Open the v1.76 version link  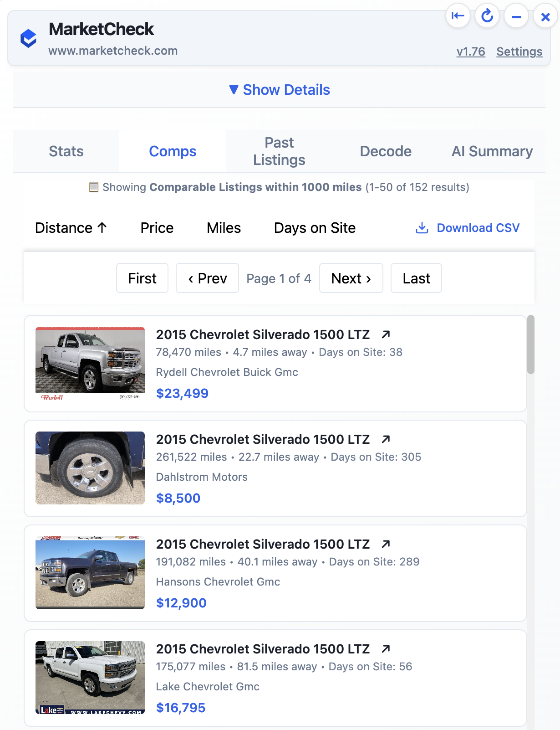point(471,51)
